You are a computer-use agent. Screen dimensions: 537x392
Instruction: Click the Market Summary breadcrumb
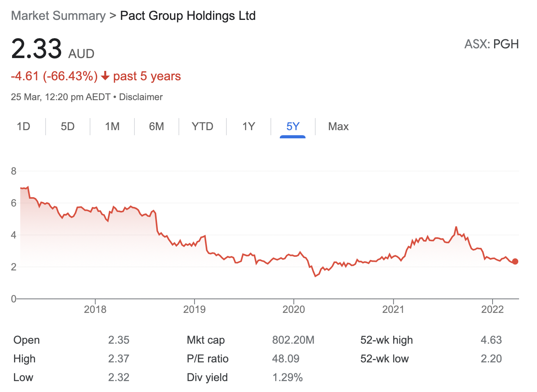click(58, 16)
